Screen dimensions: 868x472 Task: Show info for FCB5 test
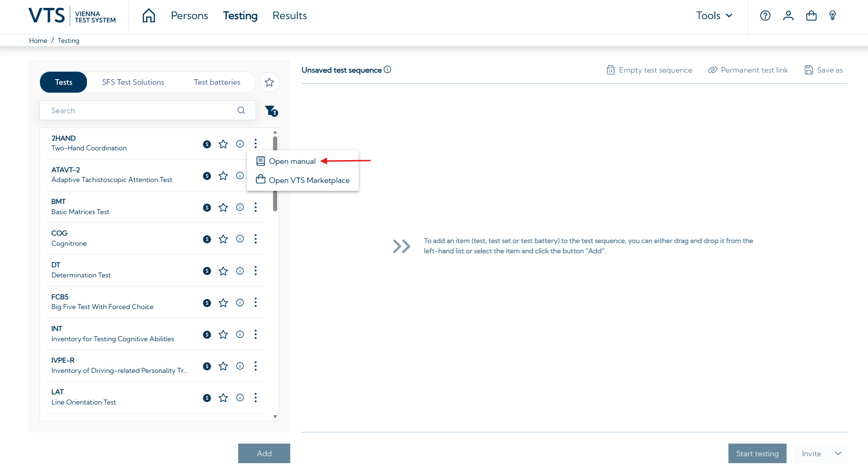click(240, 303)
